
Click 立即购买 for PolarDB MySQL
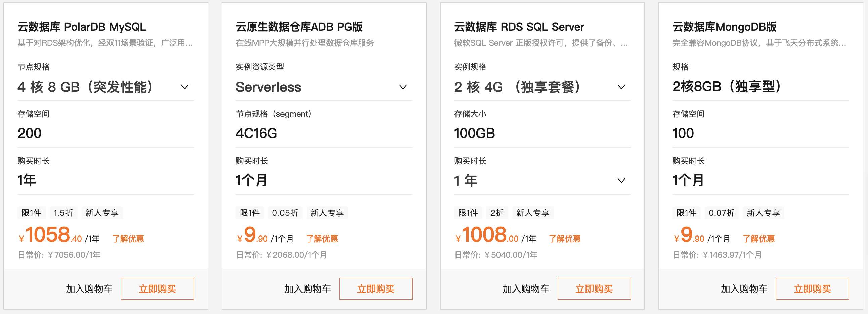pyautogui.click(x=157, y=289)
